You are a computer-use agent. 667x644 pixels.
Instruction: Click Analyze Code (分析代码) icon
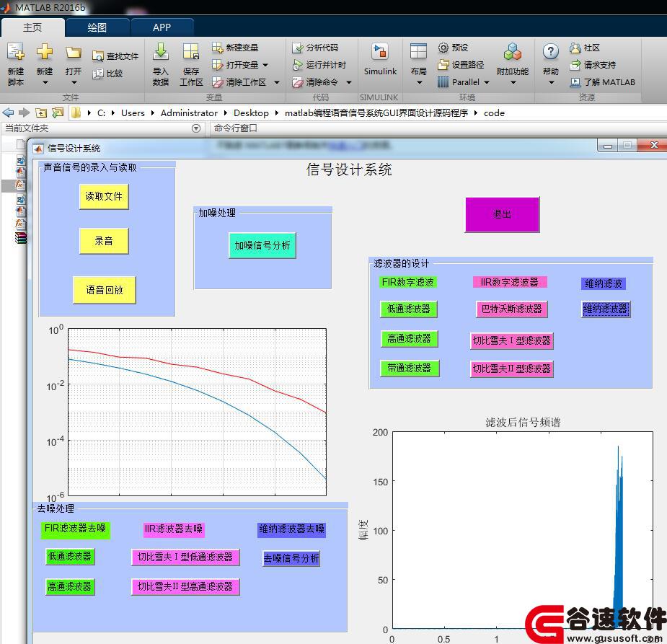coord(297,47)
